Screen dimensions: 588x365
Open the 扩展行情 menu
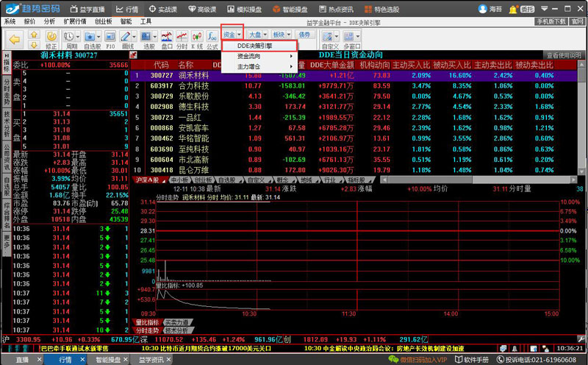75,22
